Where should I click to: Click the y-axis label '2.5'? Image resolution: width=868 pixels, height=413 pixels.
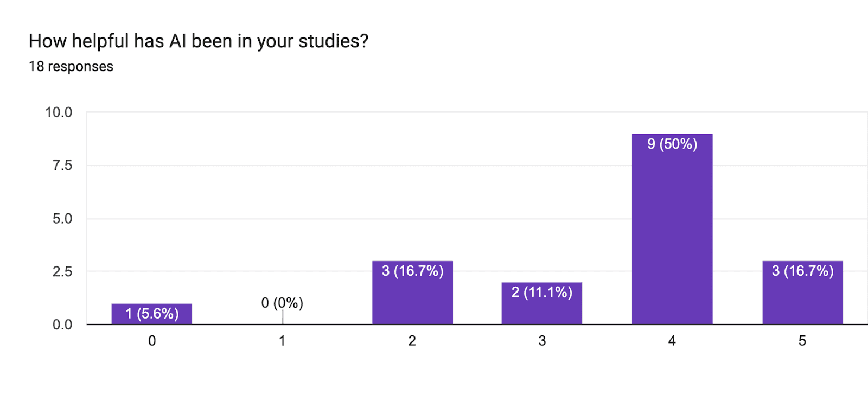62,272
